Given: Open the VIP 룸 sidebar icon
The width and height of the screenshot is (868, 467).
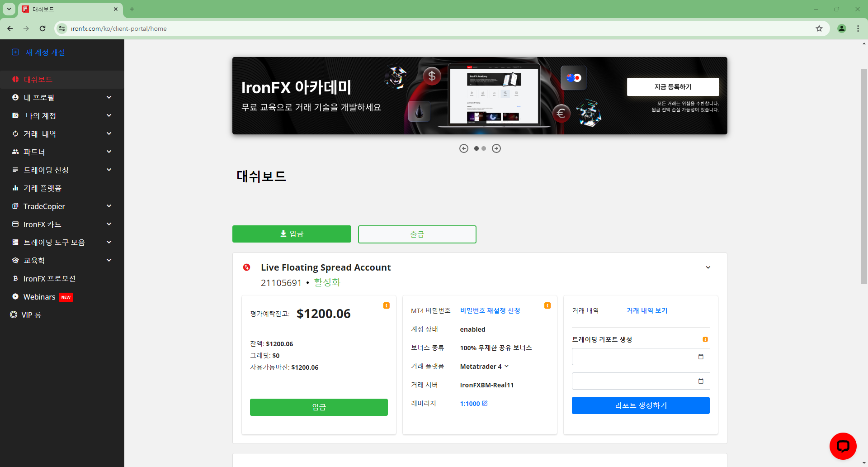Looking at the screenshot, I should (13, 314).
